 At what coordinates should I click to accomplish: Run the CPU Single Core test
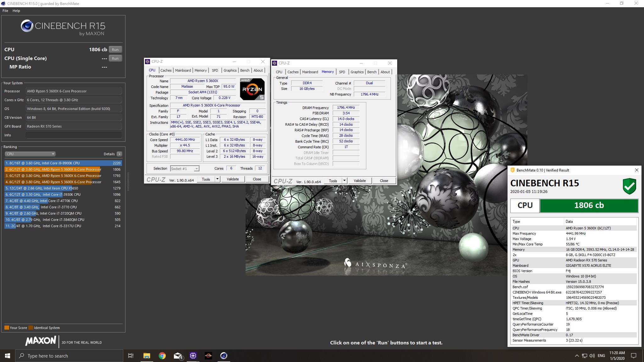click(x=115, y=58)
